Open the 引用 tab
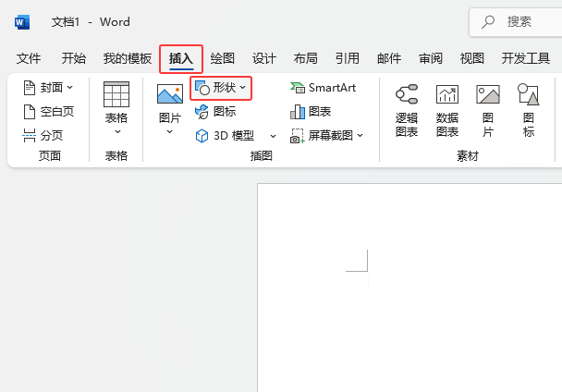Screen dimensions: 562x392 click(x=347, y=58)
